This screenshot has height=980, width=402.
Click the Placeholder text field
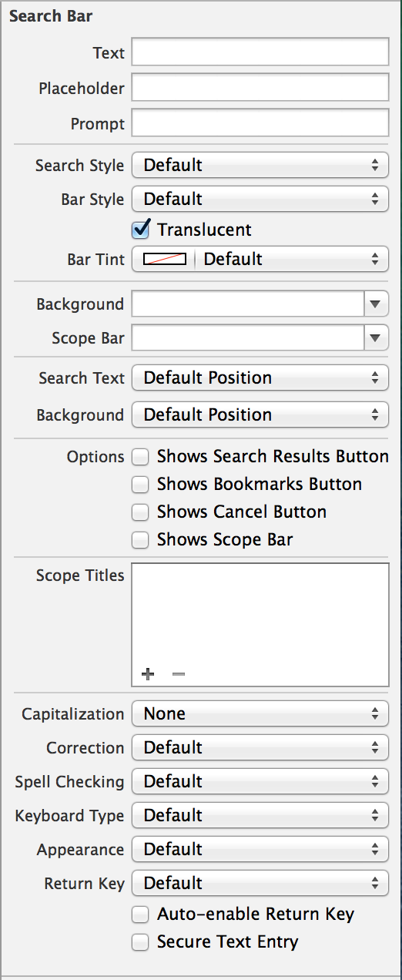260,89
